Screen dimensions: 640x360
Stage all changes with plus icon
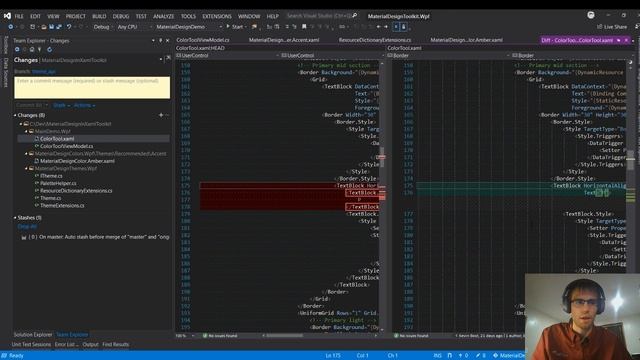pos(161,116)
